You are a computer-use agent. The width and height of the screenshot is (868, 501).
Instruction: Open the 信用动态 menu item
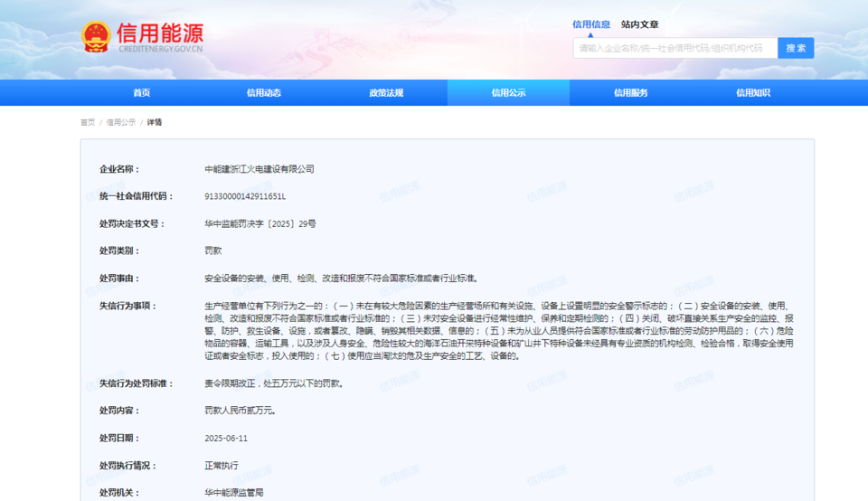tap(264, 93)
